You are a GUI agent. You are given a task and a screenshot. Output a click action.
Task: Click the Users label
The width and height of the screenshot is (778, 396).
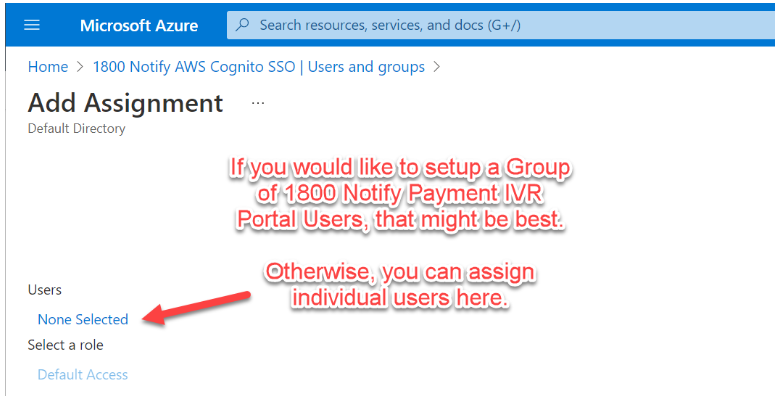(45, 290)
